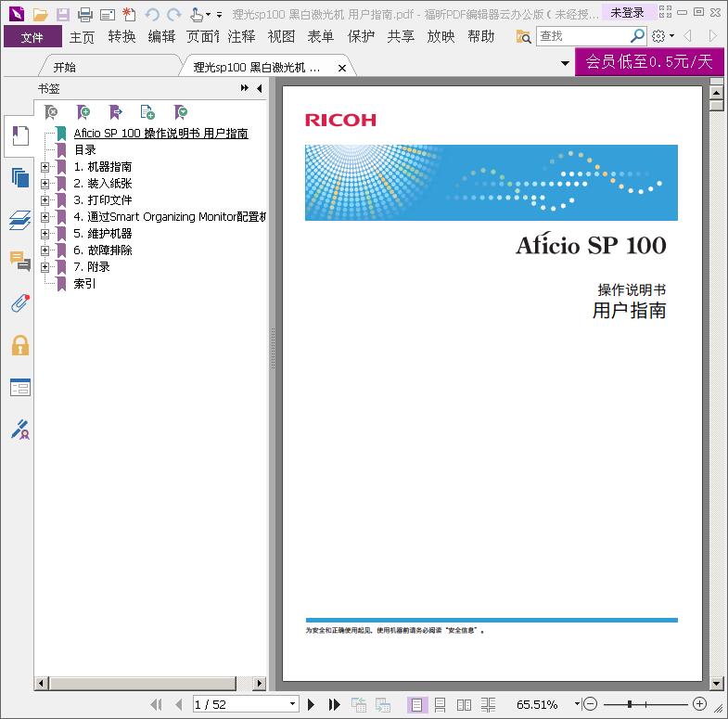Click the new document star icon
This screenshot has width=728, height=719.
tap(129, 15)
